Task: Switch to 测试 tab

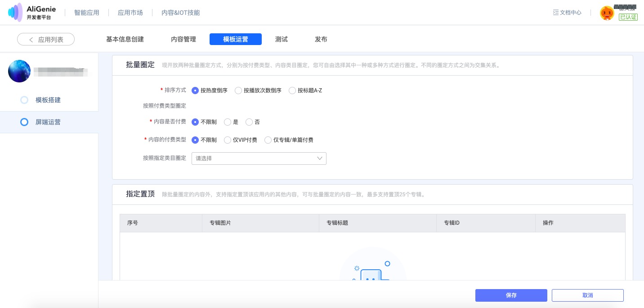Action: (x=282, y=39)
